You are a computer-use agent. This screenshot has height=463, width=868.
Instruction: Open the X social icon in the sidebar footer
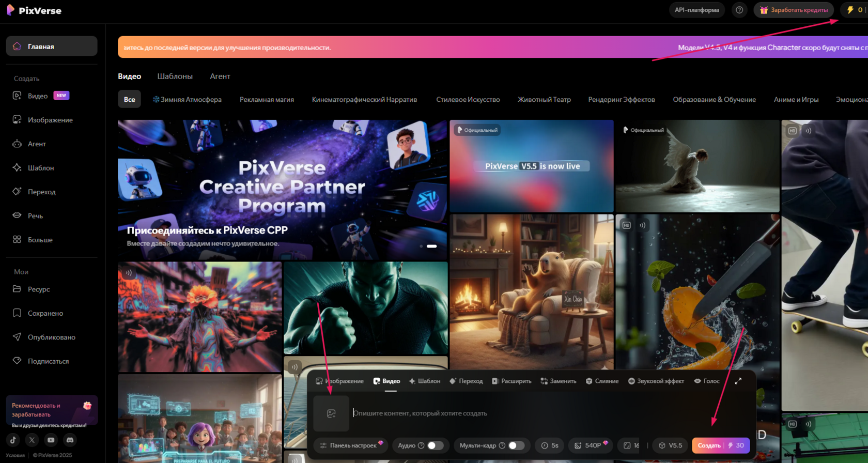32,440
